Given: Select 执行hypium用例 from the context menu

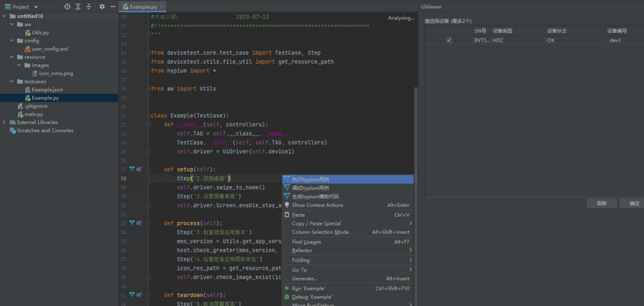Looking at the screenshot, I should point(310,180).
